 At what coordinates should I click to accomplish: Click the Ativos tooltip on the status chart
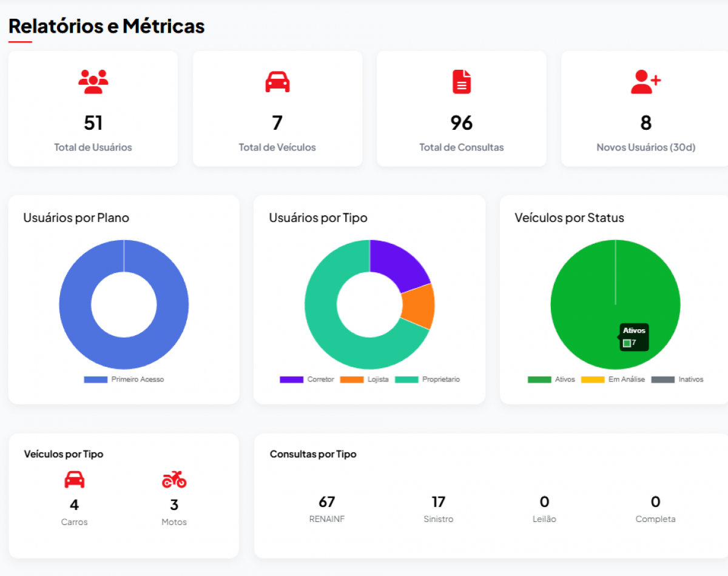point(633,337)
